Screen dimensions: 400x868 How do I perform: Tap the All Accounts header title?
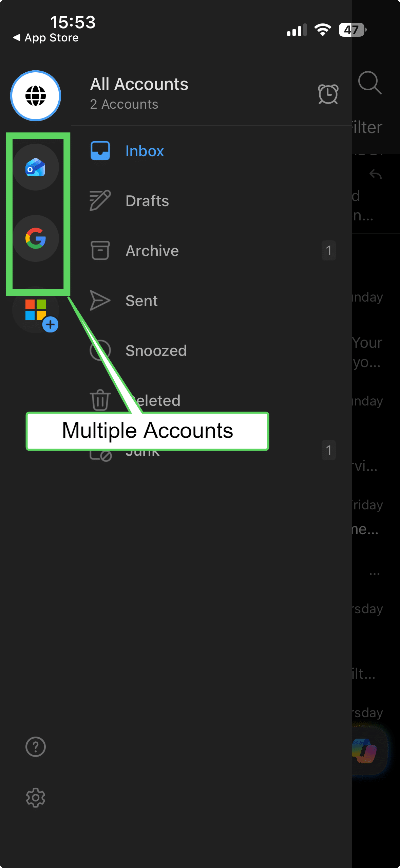[139, 84]
